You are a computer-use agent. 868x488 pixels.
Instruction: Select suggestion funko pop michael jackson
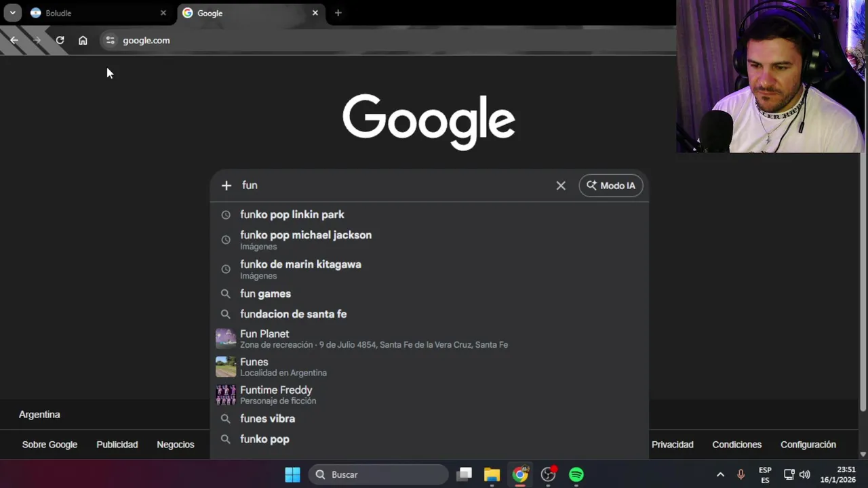point(429,240)
